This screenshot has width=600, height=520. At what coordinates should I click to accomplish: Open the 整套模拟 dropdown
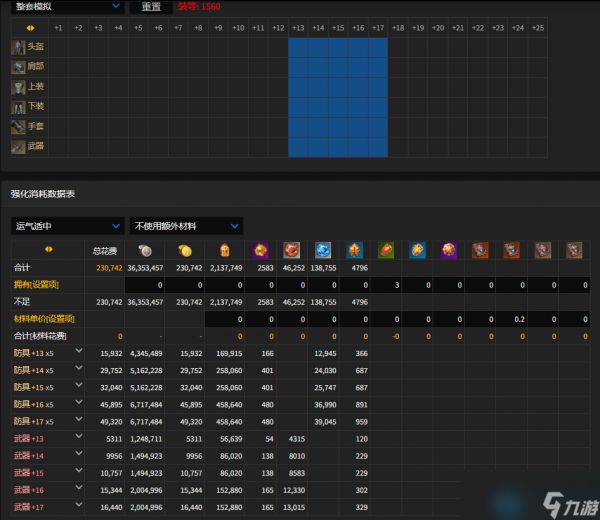pyautogui.click(x=66, y=6)
